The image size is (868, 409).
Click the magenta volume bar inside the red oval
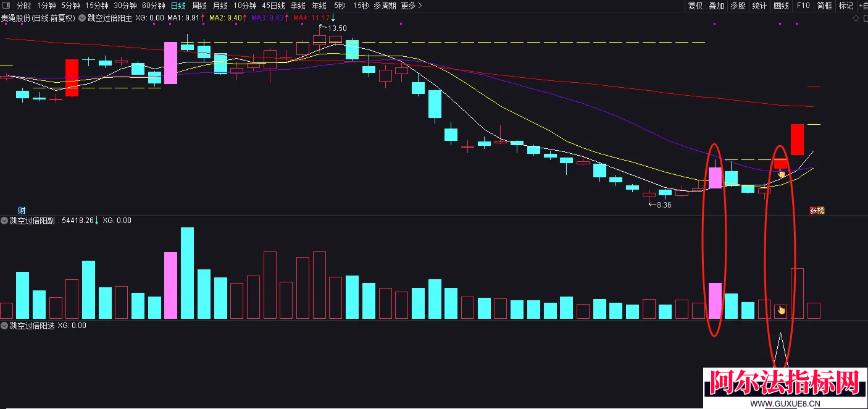(x=715, y=301)
